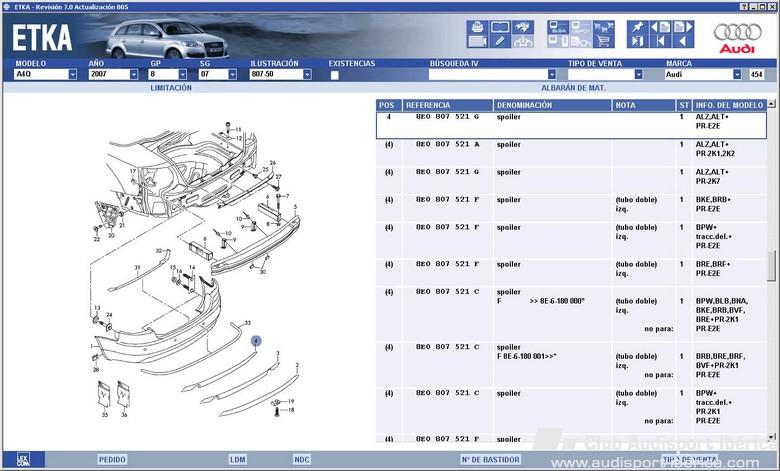Open the MODELO dropdown showing A4Q
Image resolution: width=780 pixels, height=471 pixels.
coord(73,75)
